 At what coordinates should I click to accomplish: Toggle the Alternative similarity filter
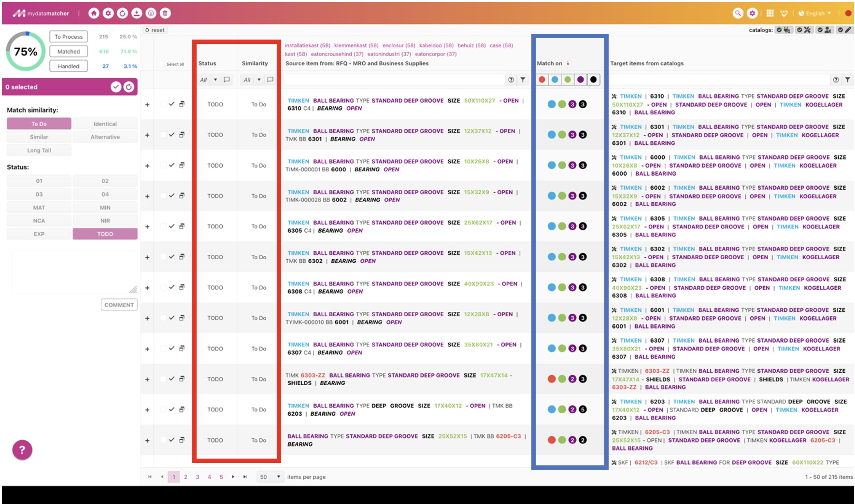pyautogui.click(x=105, y=137)
